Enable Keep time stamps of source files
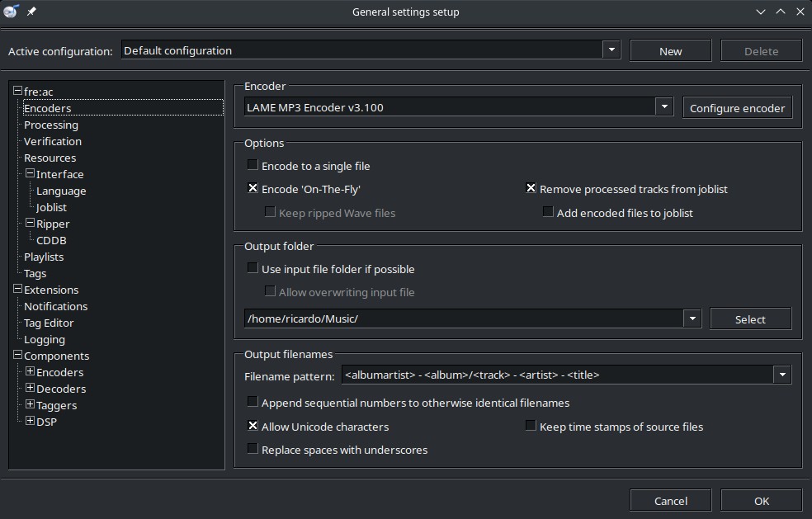Screen dimensions: 812x519 click(x=531, y=426)
